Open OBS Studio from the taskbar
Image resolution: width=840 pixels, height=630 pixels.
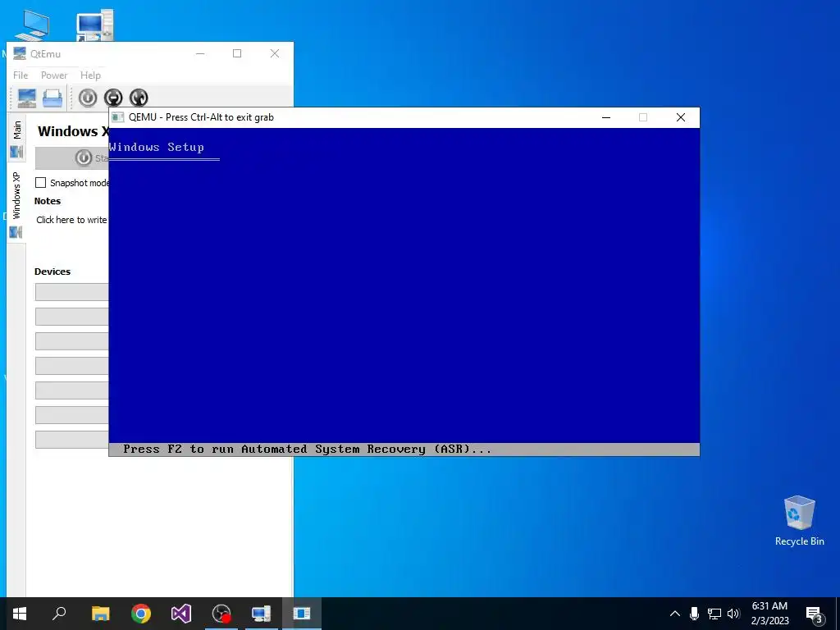click(221, 614)
